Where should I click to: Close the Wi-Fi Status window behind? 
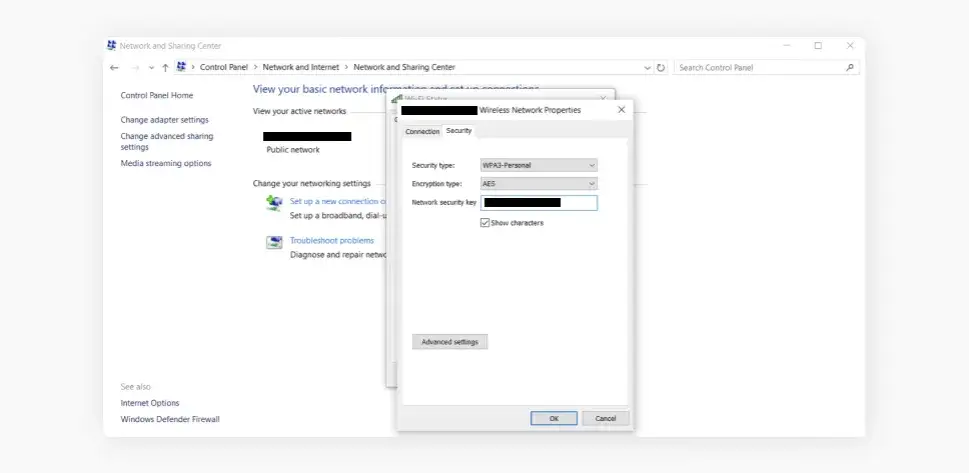(603, 98)
